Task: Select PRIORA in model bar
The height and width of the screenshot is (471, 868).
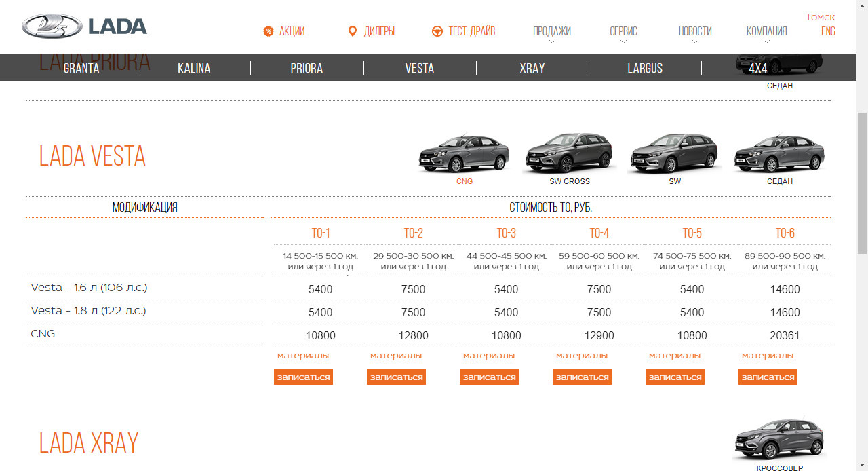Action: tap(307, 68)
